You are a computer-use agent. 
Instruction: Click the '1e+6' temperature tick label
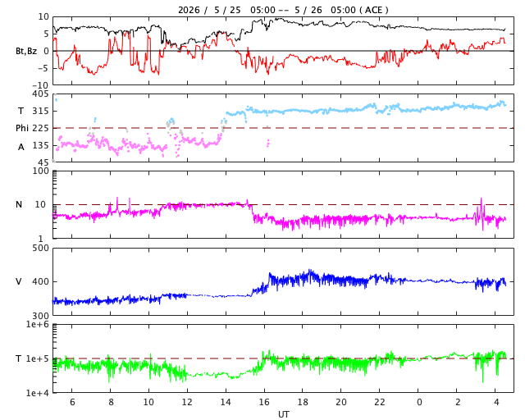pos(38,324)
